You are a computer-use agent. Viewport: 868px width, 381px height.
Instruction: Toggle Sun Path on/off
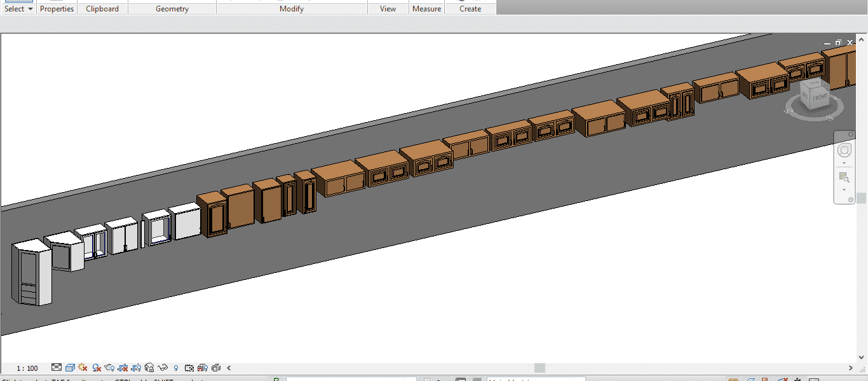(x=83, y=368)
